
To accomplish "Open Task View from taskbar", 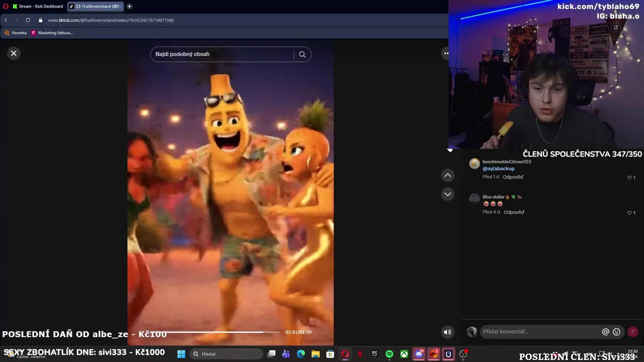I will coord(271,354).
